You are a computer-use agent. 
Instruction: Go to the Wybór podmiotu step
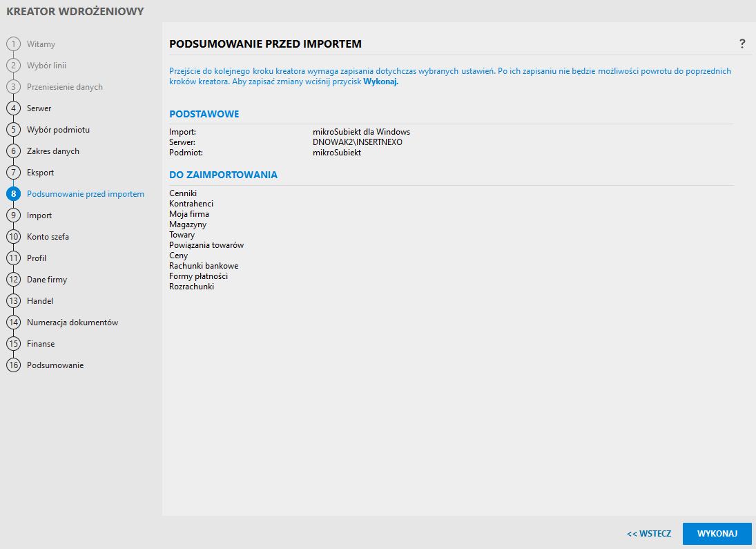coord(58,129)
